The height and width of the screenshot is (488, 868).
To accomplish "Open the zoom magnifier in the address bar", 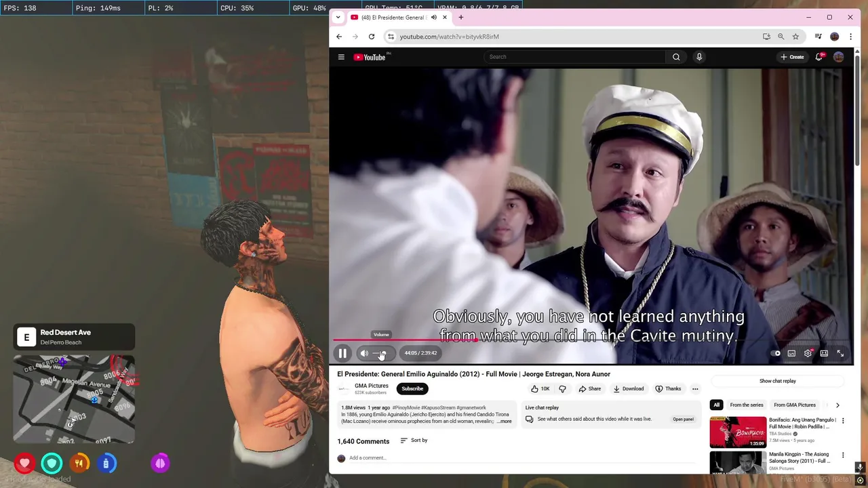I will (781, 37).
